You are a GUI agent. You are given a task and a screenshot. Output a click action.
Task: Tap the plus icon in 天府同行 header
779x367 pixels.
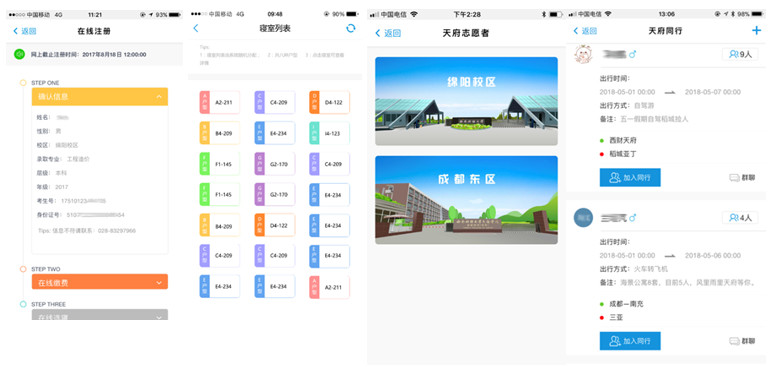coord(756,31)
